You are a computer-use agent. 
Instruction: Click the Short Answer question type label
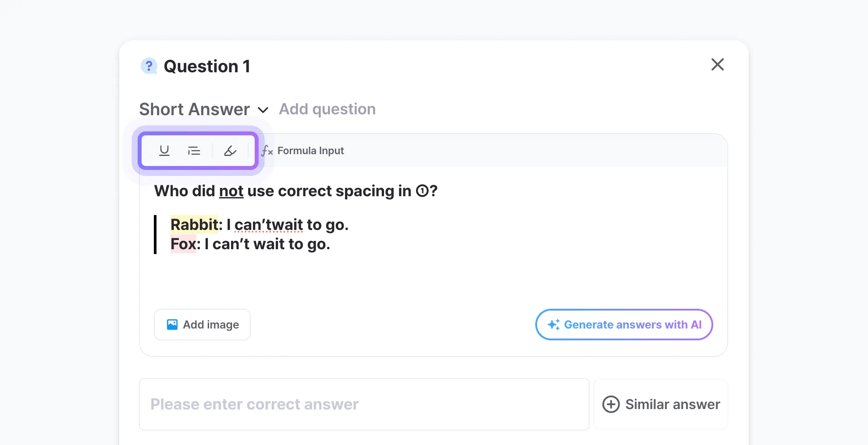(x=194, y=109)
